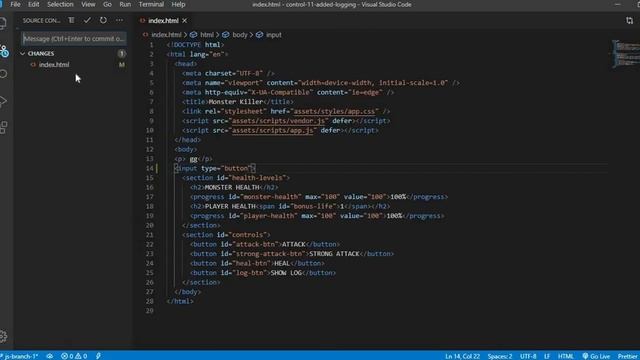Click Ln 14, Col 22 position indicator

[462, 356]
